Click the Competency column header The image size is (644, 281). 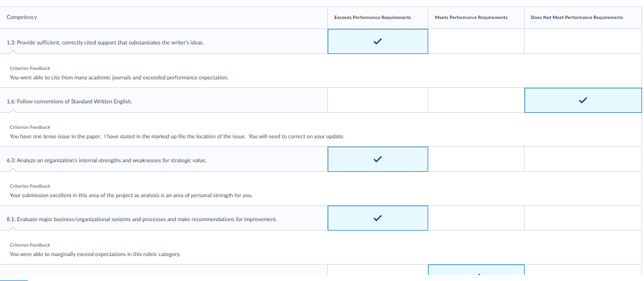pyautogui.click(x=22, y=17)
